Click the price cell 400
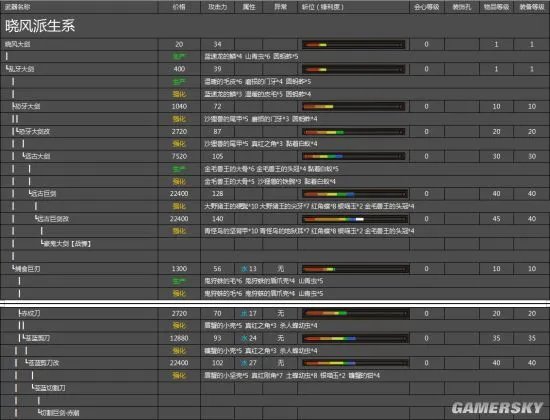The height and width of the screenshot is (420, 550). click(x=179, y=69)
